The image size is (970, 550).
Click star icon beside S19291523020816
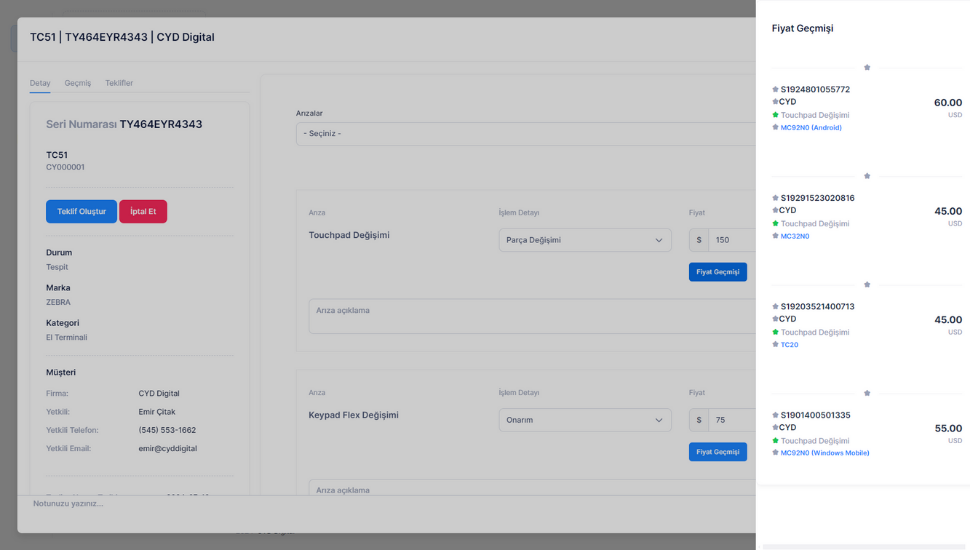[775, 198]
